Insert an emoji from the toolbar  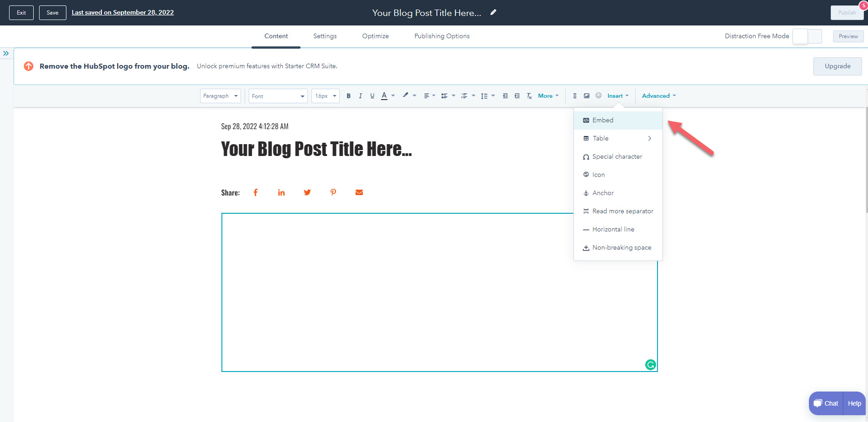pyautogui.click(x=598, y=96)
